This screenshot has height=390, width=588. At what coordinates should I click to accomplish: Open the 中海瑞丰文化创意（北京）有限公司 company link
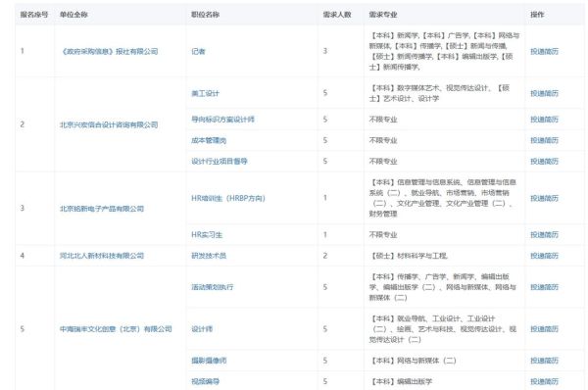click(116, 329)
